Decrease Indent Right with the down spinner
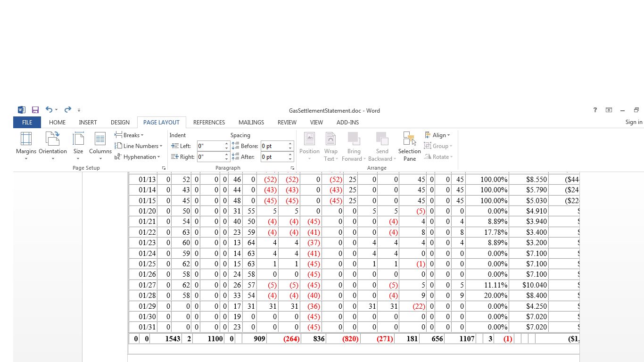644x362 pixels. [x=226, y=159]
